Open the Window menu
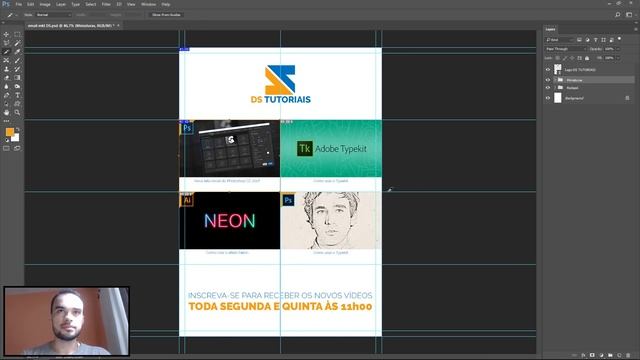Screen dimensions: 640x360 click(x=148, y=4)
